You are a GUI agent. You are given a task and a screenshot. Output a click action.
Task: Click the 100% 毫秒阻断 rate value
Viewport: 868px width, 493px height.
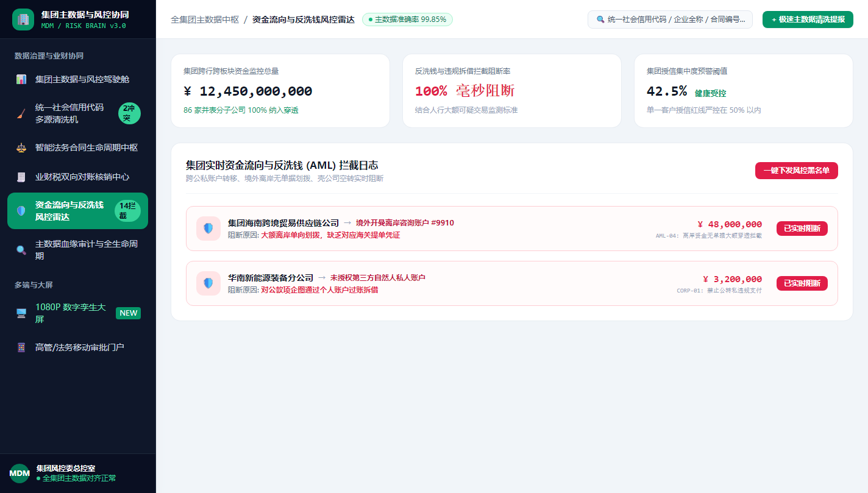(x=464, y=91)
